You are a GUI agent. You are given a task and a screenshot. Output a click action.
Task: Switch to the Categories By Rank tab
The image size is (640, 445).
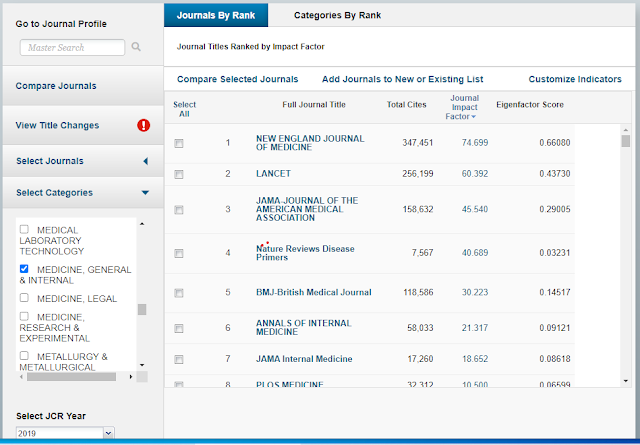click(337, 16)
